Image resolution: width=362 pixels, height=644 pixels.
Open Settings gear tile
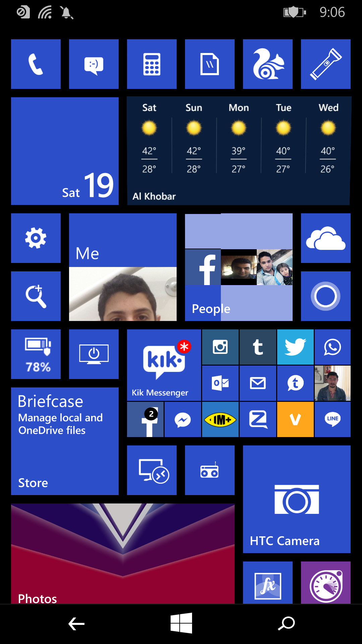click(36, 238)
